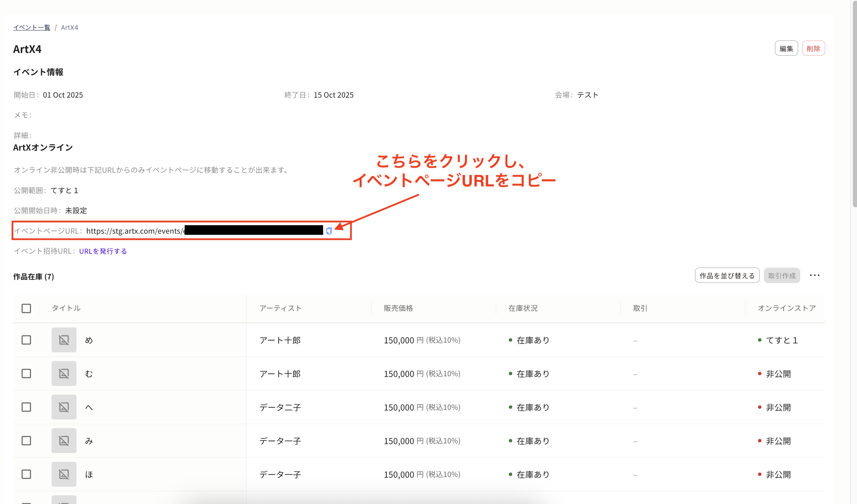Toggle the select-all checkbox in the table header

click(26, 308)
